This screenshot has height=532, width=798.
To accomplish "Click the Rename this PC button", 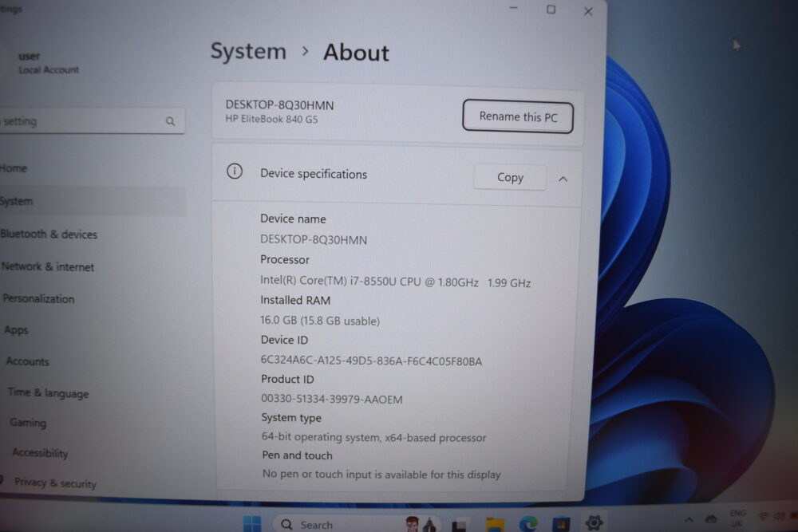I will [x=518, y=116].
